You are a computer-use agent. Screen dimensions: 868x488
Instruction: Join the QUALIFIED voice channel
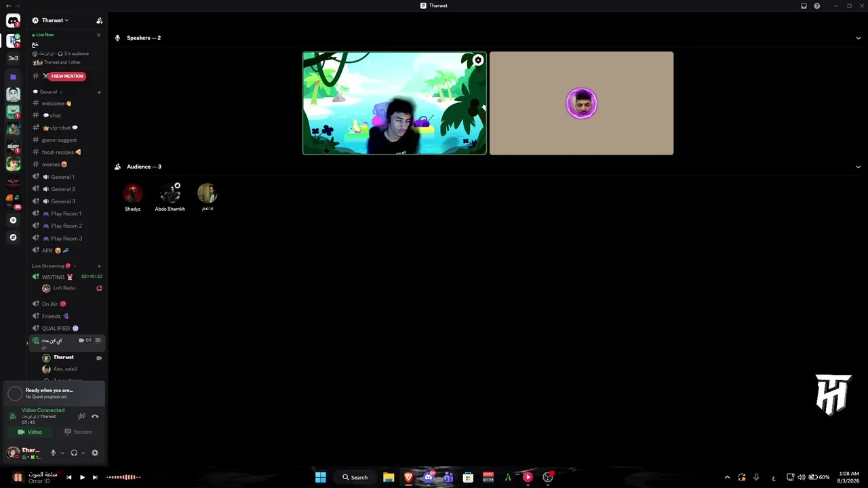coord(66,328)
